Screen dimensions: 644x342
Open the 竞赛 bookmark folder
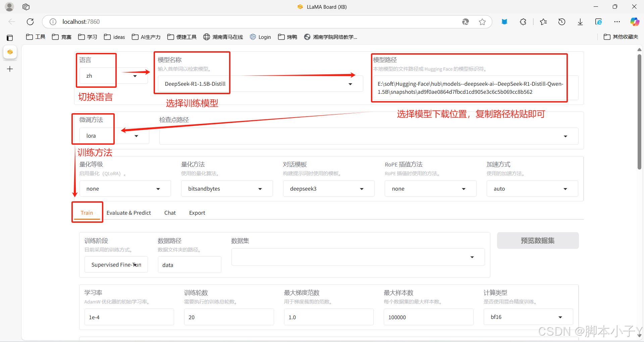point(62,37)
